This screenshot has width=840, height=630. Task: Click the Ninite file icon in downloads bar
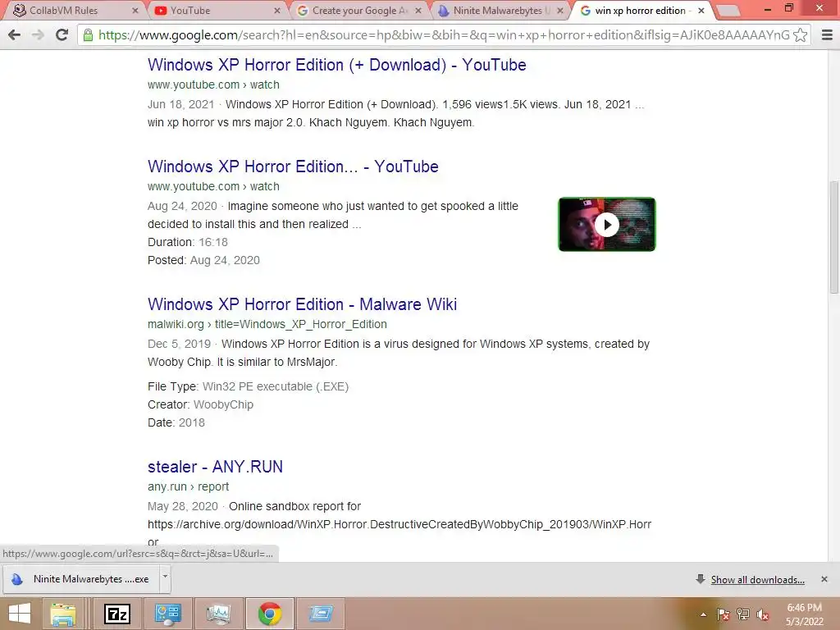click(x=17, y=579)
